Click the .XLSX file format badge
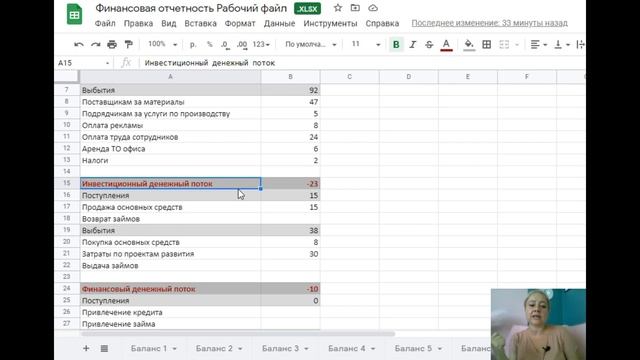 pos(307,9)
